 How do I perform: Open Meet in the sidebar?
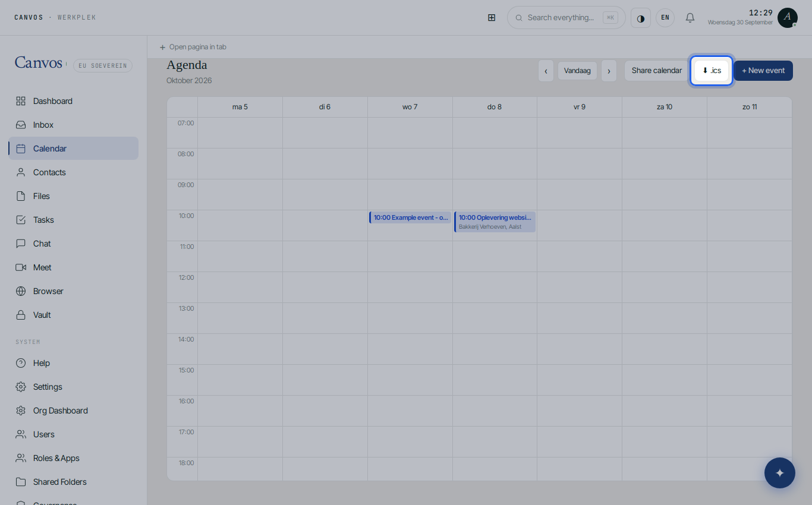pyautogui.click(x=74, y=267)
